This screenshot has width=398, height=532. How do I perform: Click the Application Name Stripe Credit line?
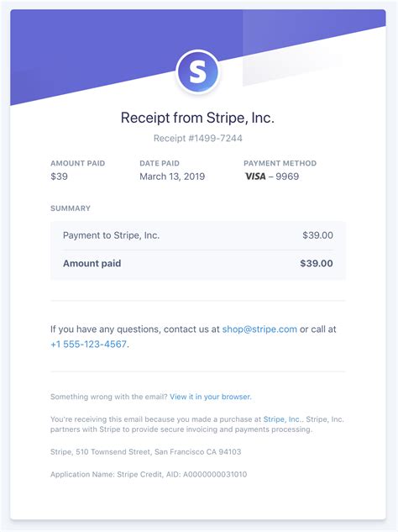coord(149,474)
